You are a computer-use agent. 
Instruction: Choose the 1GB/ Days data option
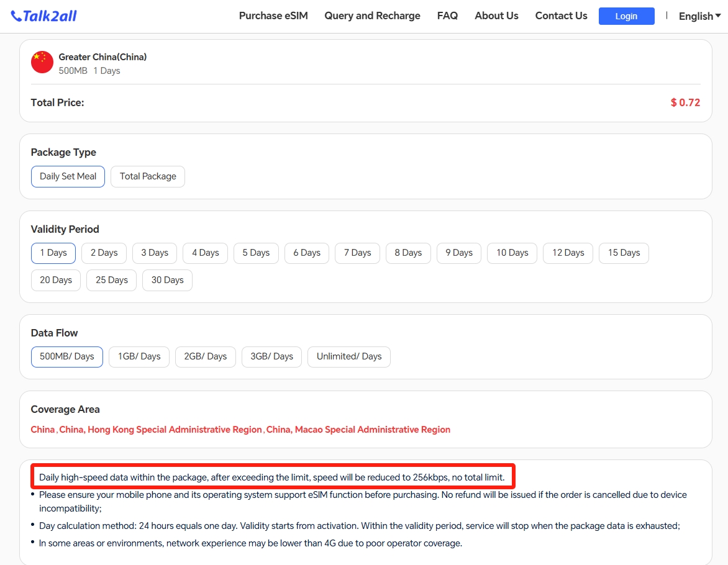[x=139, y=356]
